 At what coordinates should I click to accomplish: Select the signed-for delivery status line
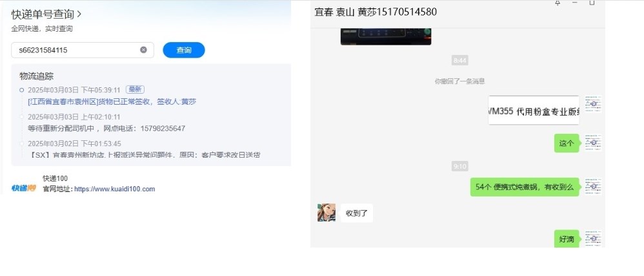click(112, 101)
